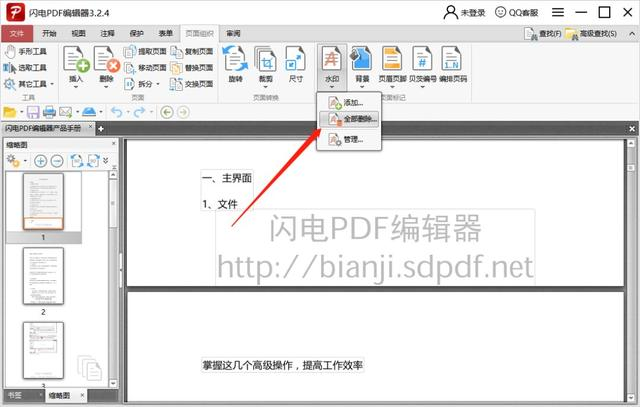Click the 水印 watermark button
Screen dimensions: 640x407
[331, 67]
